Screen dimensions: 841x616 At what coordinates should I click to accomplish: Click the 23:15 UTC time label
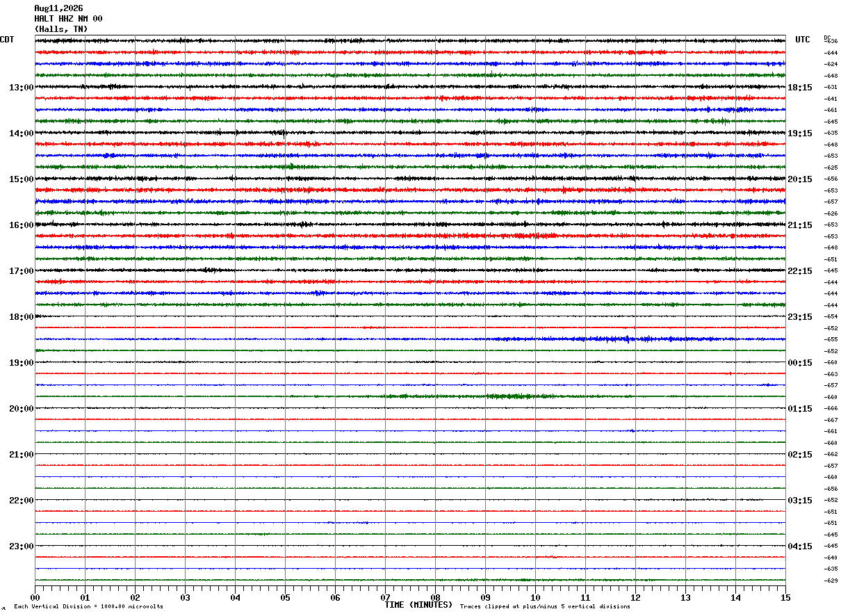(x=800, y=317)
